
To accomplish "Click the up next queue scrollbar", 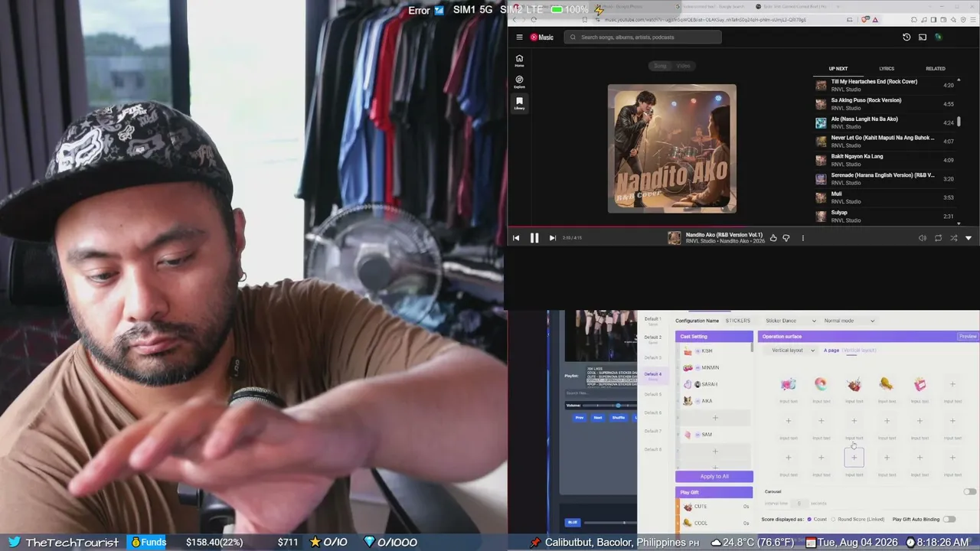I will [959, 121].
